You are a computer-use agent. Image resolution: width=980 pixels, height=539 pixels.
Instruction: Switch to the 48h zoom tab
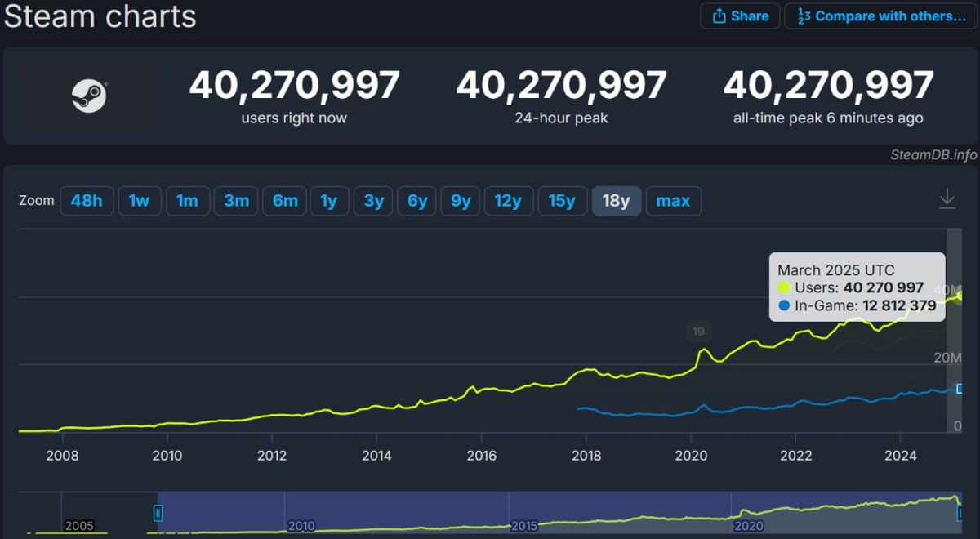[87, 201]
